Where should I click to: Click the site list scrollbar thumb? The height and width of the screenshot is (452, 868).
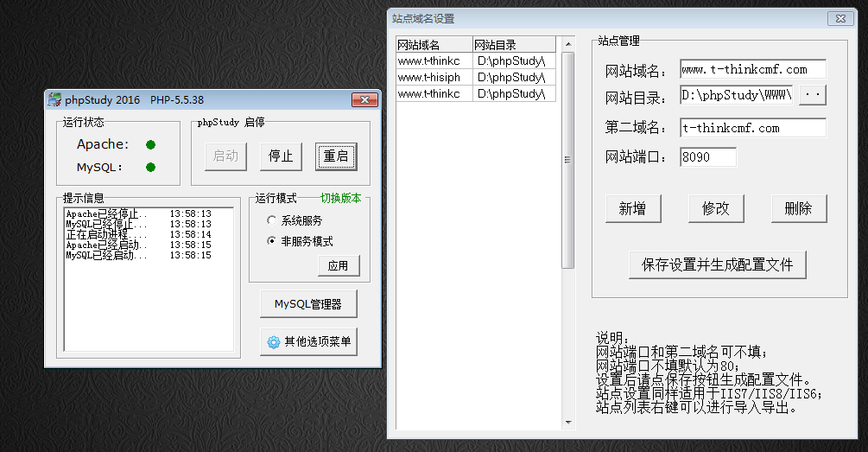(568, 160)
